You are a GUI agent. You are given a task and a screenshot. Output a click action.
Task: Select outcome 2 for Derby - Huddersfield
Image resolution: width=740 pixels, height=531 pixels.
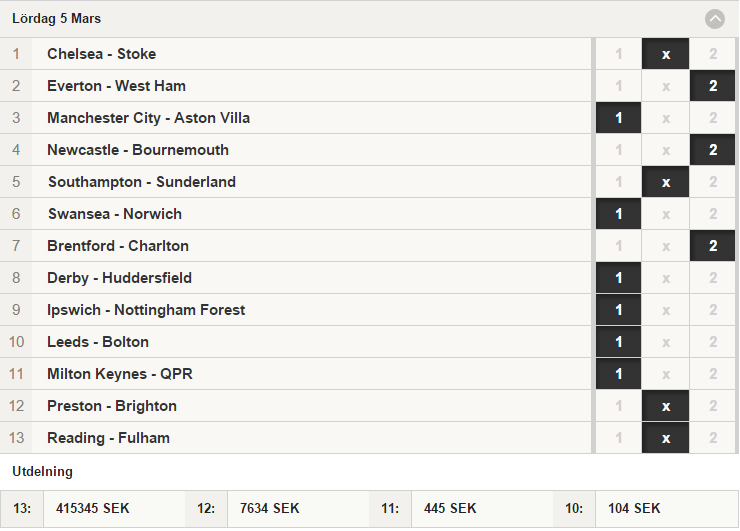tap(713, 278)
